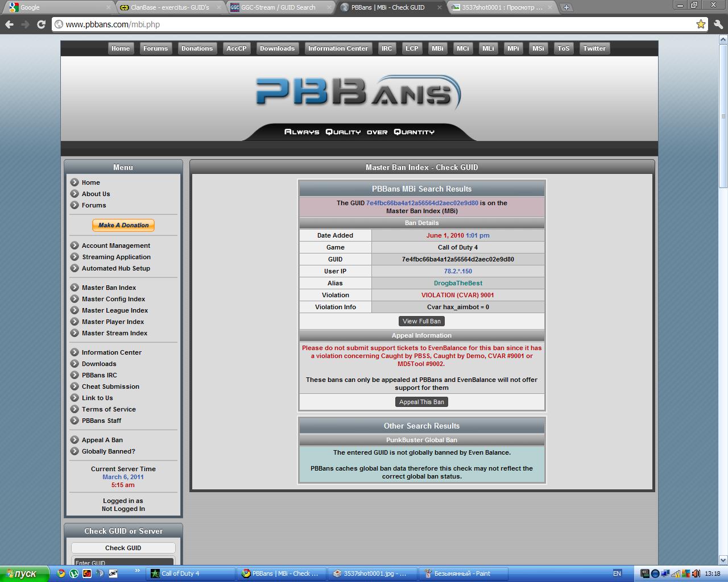Switch to the GGC-Stream GUID Search tab
Screen dimensions: 728x582
click(280, 7)
